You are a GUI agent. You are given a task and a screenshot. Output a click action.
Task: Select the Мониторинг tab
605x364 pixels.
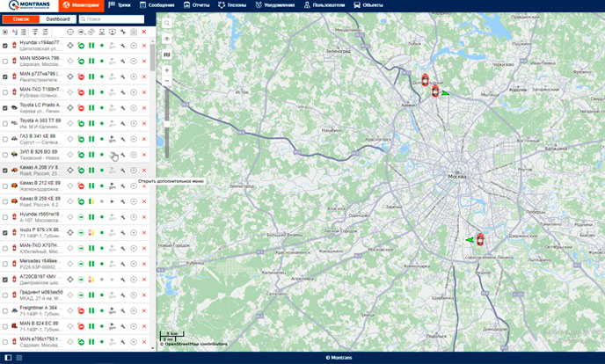(x=82, y=5)
